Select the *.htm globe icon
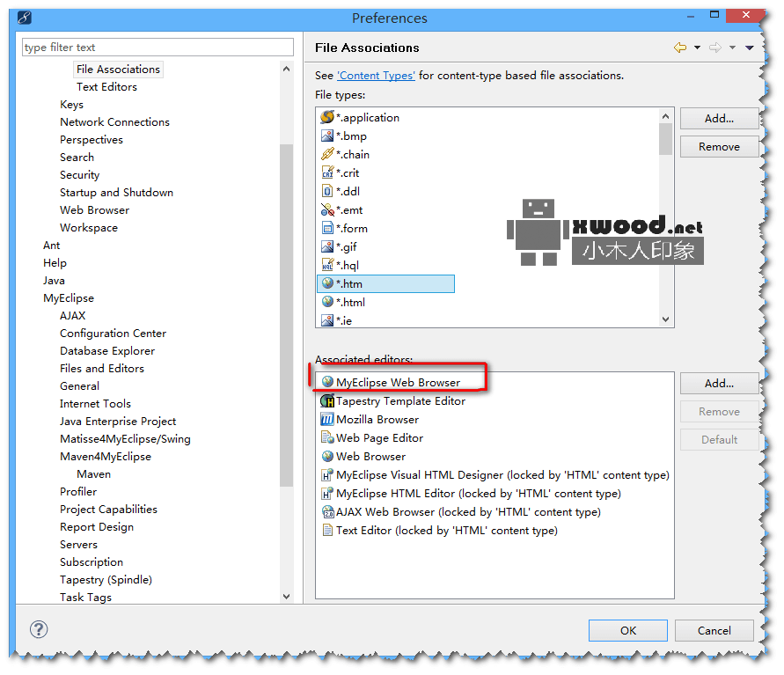 (327, 283)
